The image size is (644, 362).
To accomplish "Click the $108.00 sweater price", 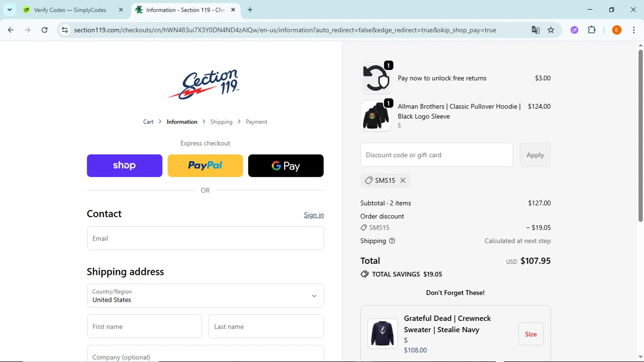I will click(x=415, y=350).
